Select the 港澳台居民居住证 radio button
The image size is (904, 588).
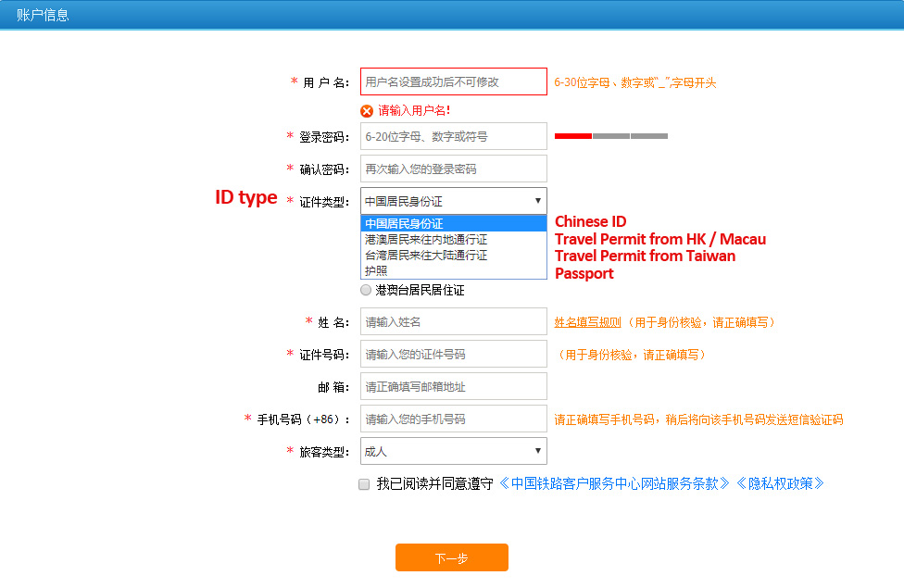pos(365,290)
